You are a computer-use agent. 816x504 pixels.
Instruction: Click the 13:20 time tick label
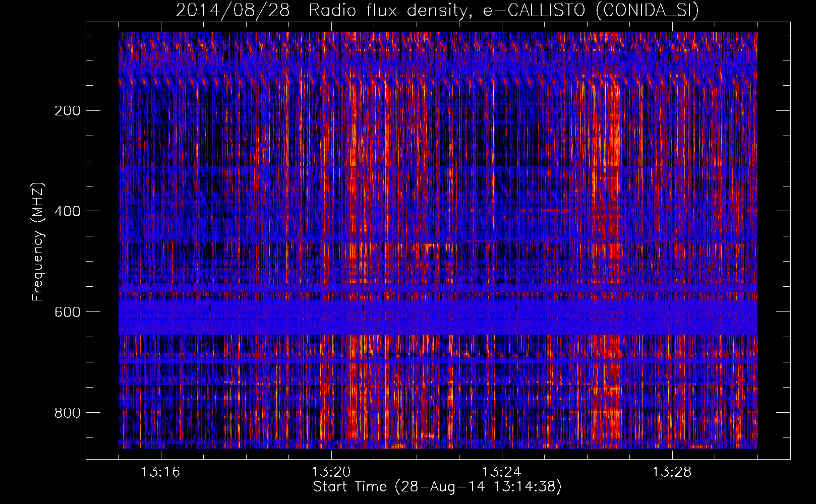[331, 472]
